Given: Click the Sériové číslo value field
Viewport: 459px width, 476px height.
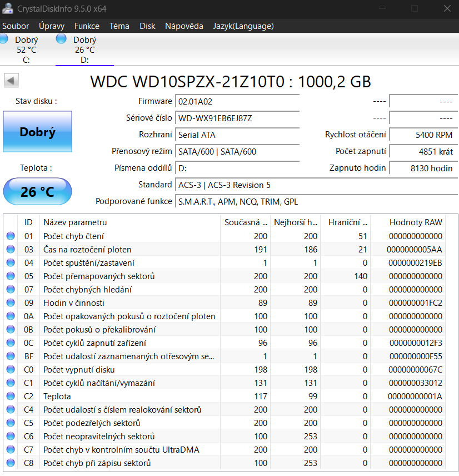Looking at the screenshot, I should tap(237, 118).
